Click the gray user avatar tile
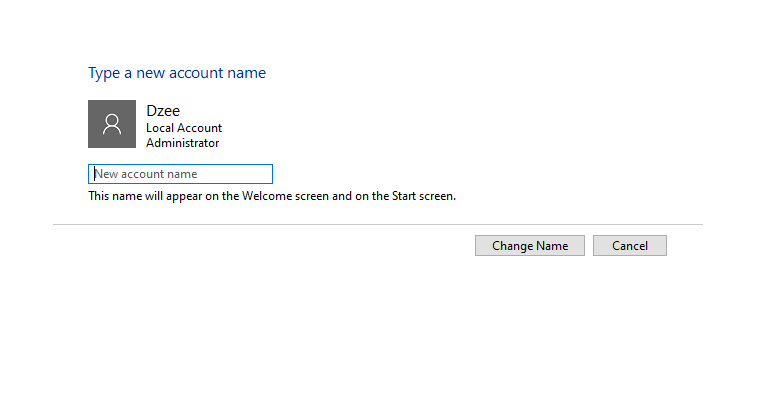 pos(112,124)
